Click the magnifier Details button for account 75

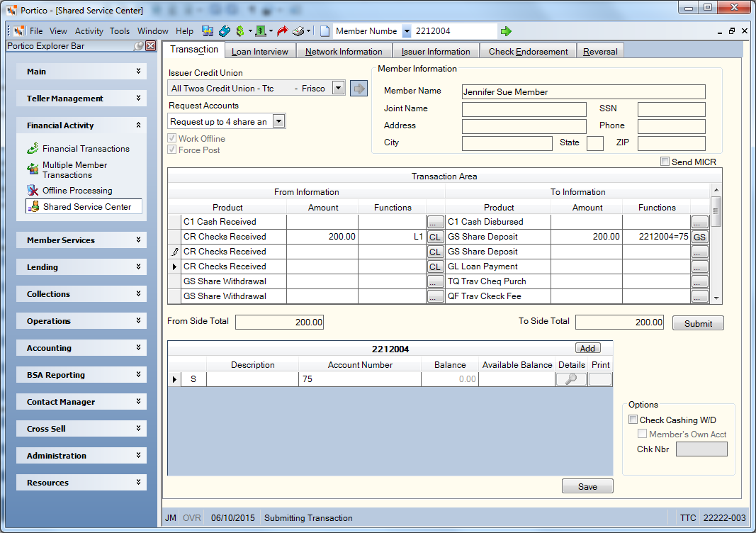coord(571,379)
